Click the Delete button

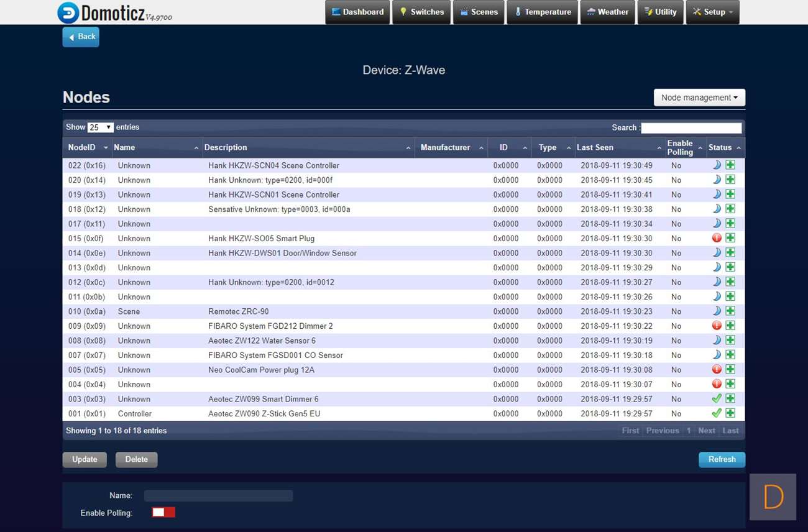click(x=136, y=459)
